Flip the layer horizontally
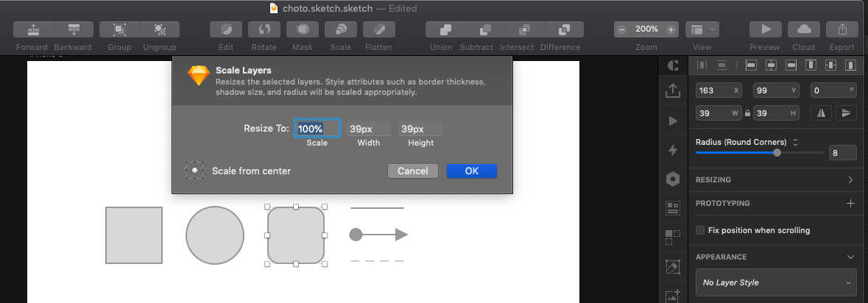Image resolution: width=868 pixels, height=303 pixels. [822, 113]
